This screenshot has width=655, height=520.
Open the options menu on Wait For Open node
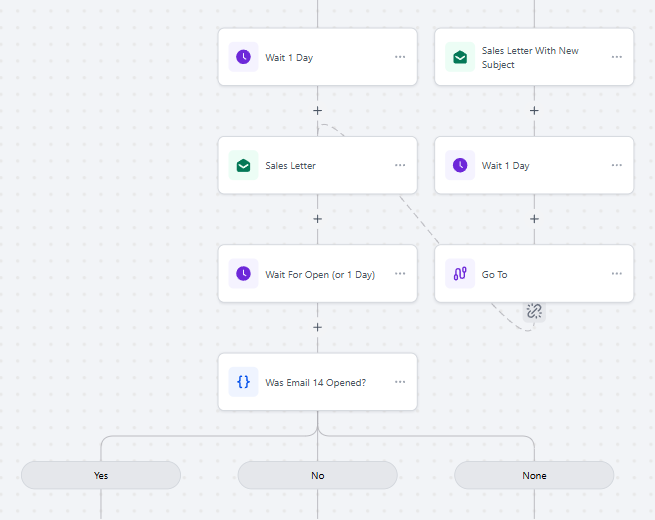[x=400, y=274]
